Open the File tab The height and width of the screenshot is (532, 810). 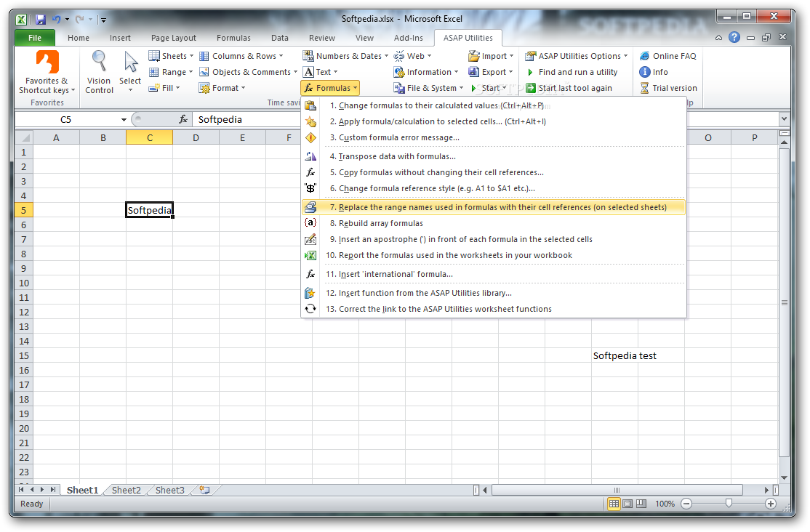pos(35,38)
